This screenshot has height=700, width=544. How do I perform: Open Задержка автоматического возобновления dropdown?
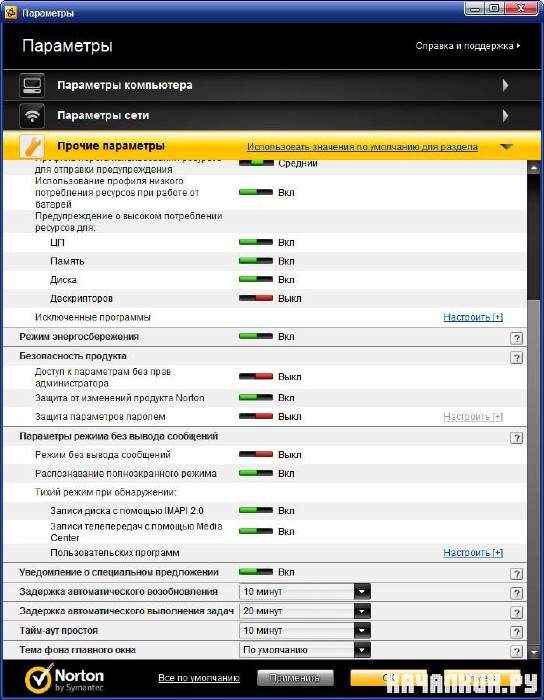pyautogui.click(x=362, y=592)
